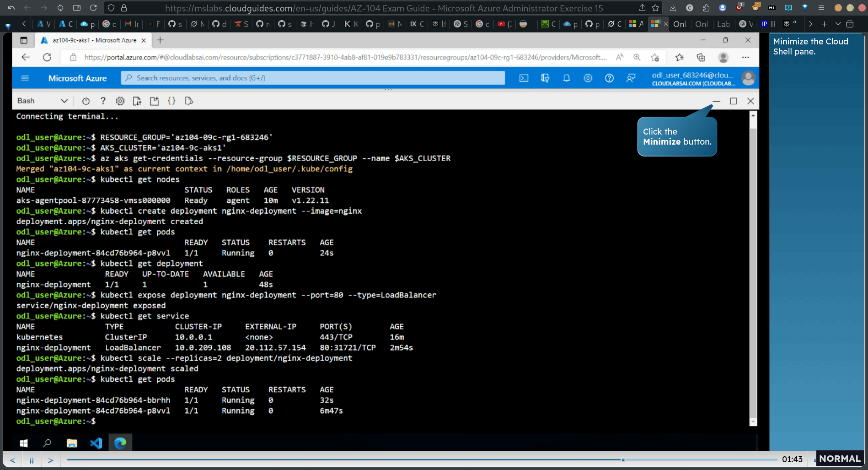Open a new tab in Edge
The image size is (868, 470).
[x=160, y=40]
